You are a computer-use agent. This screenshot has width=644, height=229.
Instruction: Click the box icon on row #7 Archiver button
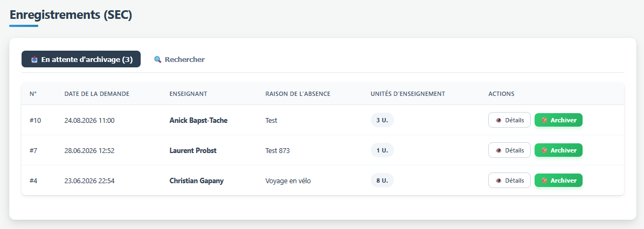point(544,150)
